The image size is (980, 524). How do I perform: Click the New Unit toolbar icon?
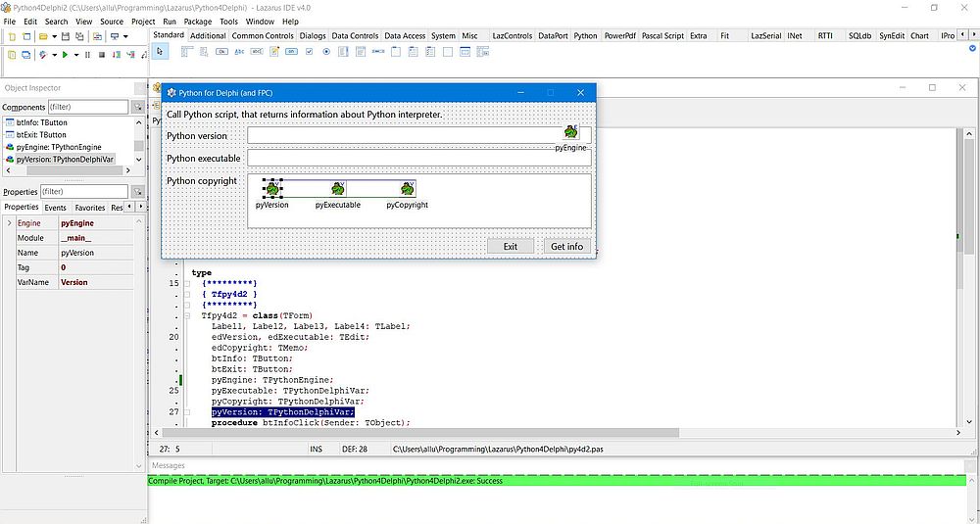(x=11, y=37)
